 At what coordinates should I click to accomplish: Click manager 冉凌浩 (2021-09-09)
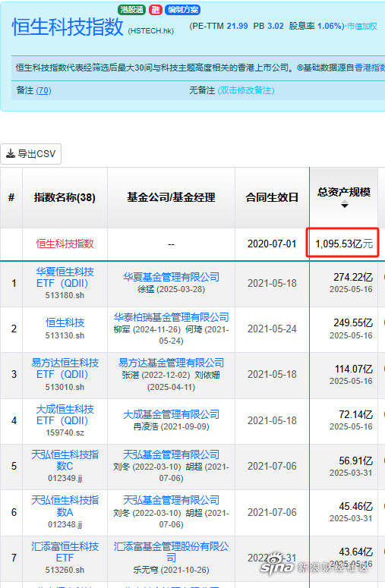click(x=171, y=426)
